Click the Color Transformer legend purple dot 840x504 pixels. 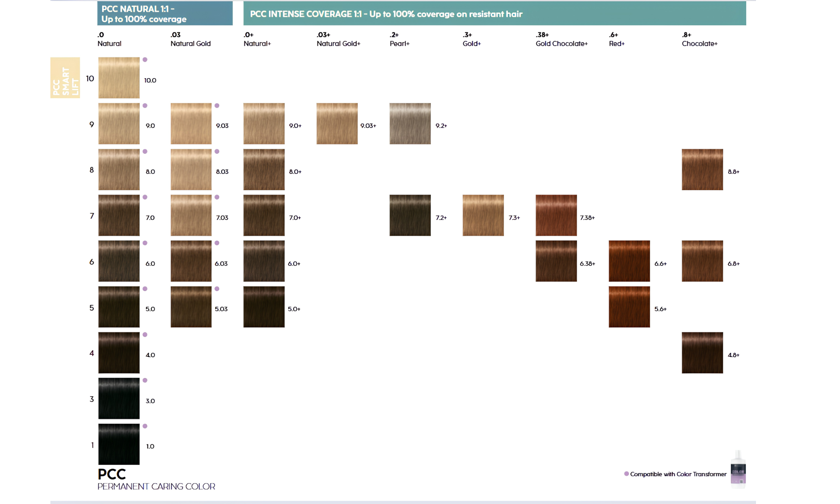pyautogui.click(x=626, y=474)
